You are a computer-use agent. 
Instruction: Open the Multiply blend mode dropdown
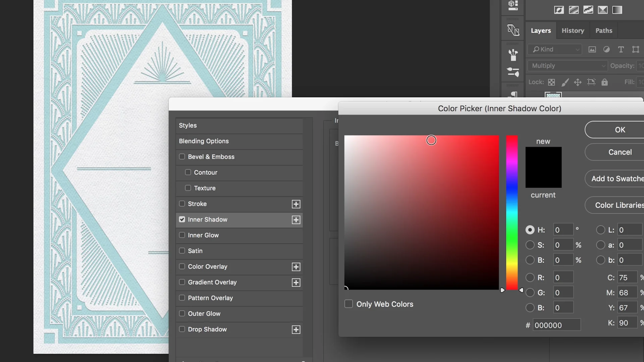pos(568,66)
